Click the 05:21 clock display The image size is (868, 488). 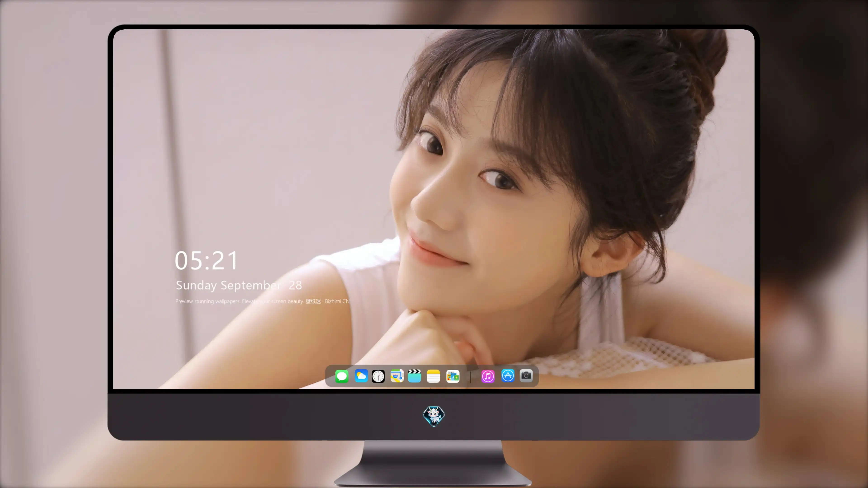point(206,261)
